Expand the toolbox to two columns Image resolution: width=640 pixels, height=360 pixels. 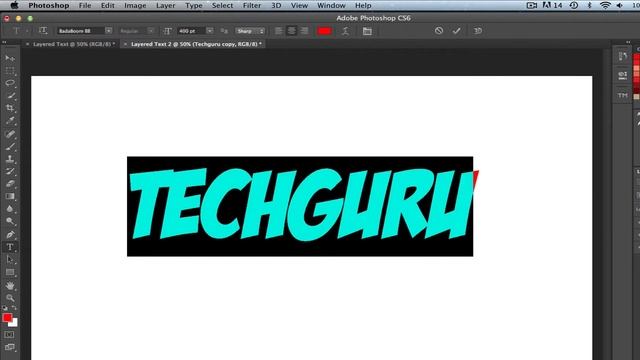[4, 42]
